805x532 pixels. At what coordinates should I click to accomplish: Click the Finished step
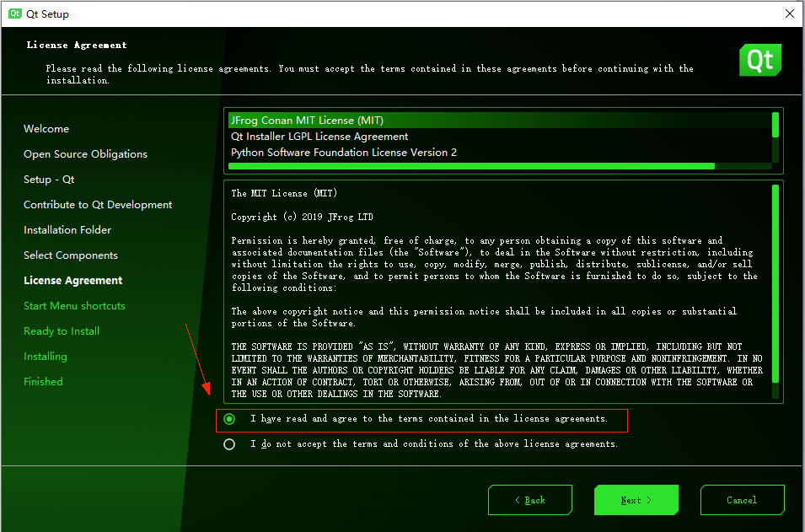[x=43, y=382]
